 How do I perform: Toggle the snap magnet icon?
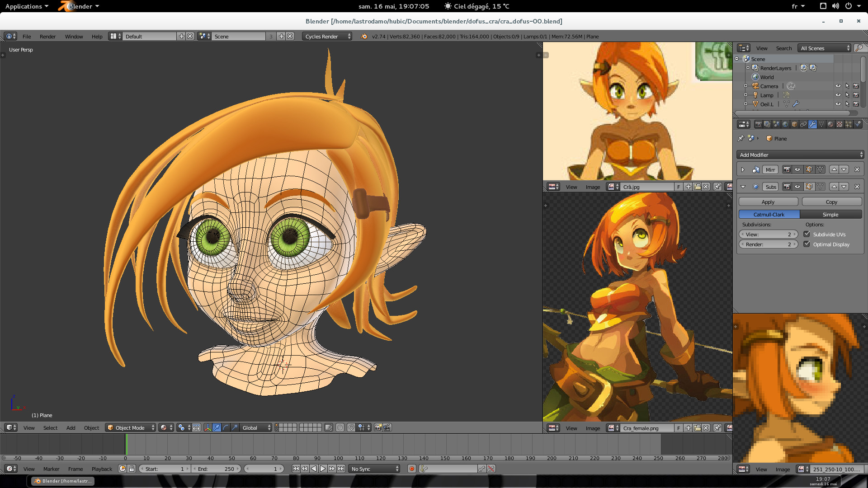pos(351,427)
